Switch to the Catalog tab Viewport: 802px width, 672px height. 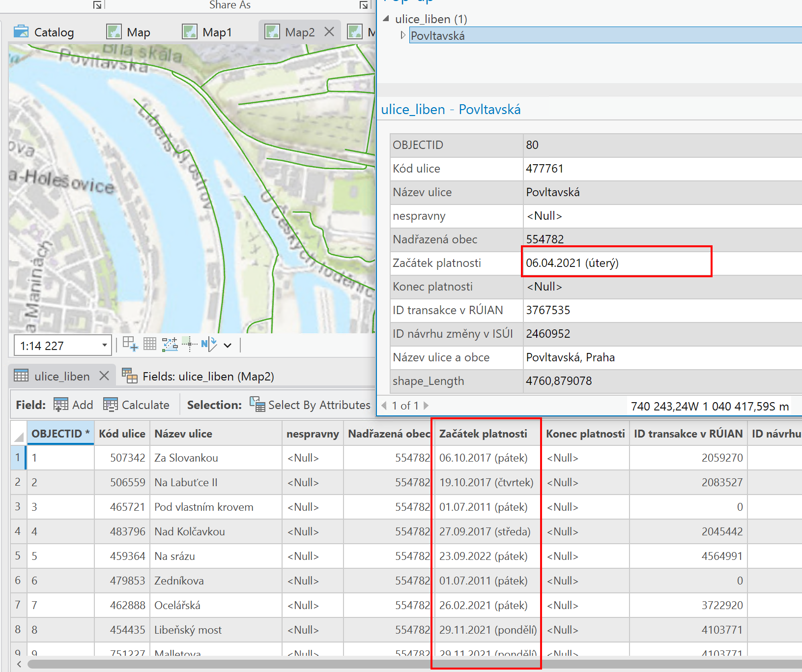click(x=44, y=32)
